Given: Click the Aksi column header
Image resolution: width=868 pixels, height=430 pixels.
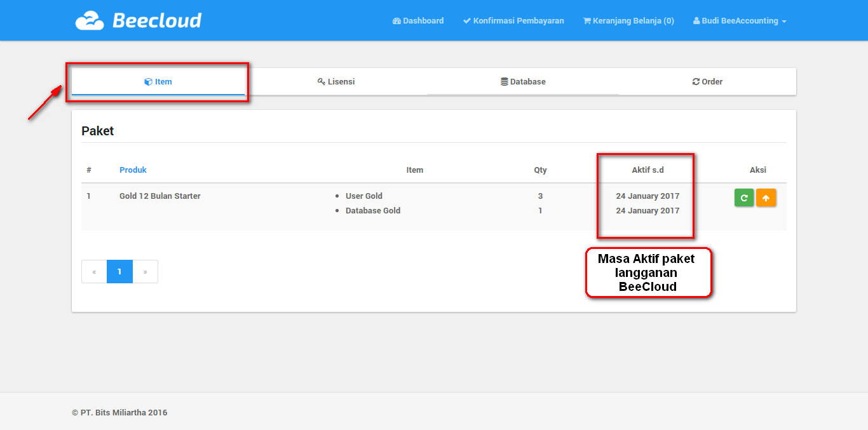Looking at the screenshot, I should click(x=758, y=170).
